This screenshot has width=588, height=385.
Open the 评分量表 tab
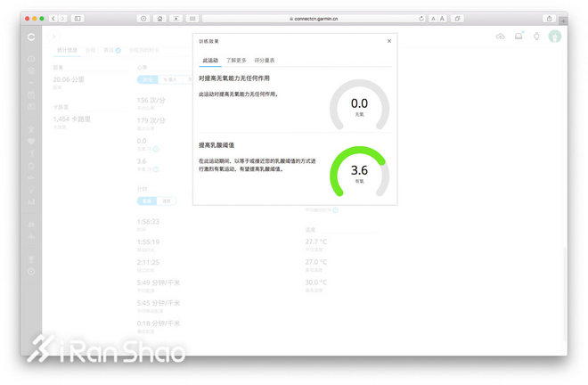pyautogui.click(x=265, y=61)
